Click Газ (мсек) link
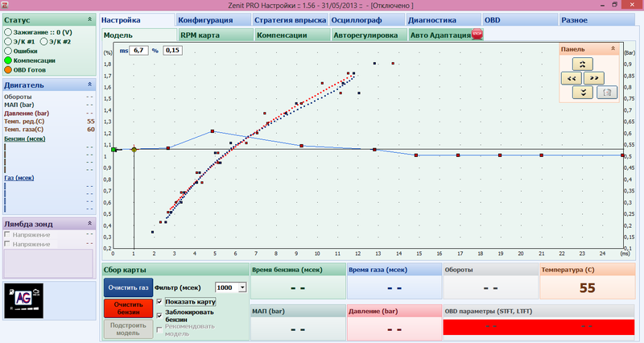This screenshot has height=343, width=644. pyautogui.click(x=19, y=178)
